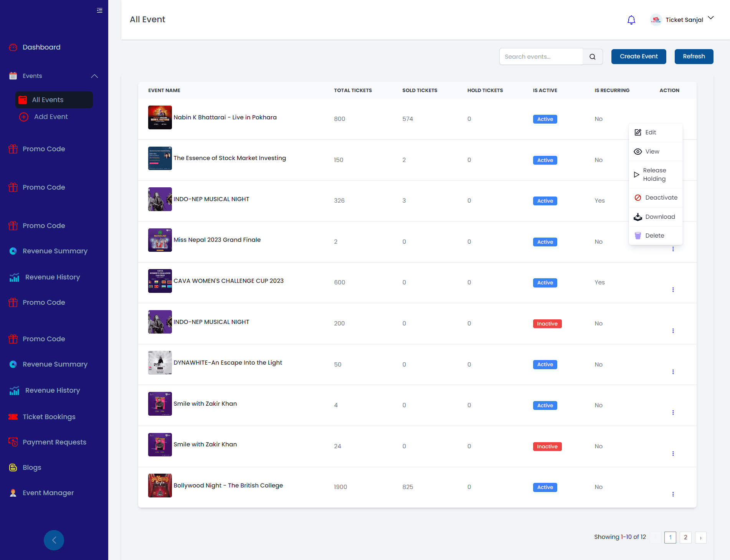Screen dimensions: 730x560
Task: Select Deactivate from the action menu
Action: point(661,198)
